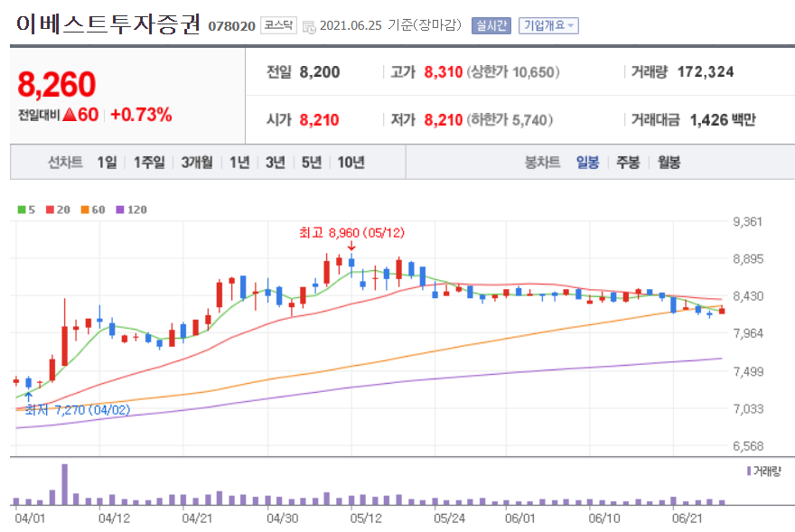
Task: Click the 코스닥 market badge
Action: click(x=278, y=25)
